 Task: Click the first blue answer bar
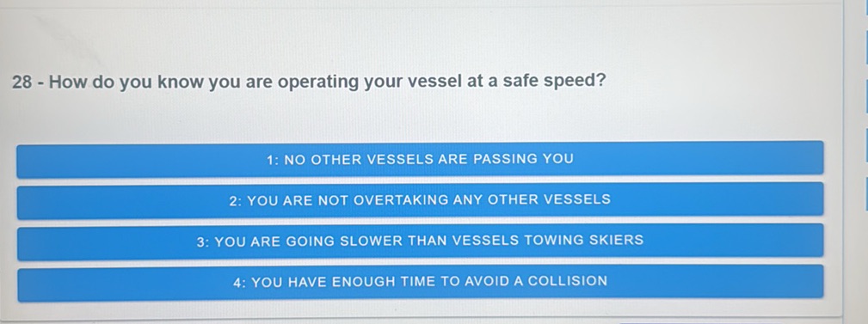pyautogui.click(x=420, y=159)
